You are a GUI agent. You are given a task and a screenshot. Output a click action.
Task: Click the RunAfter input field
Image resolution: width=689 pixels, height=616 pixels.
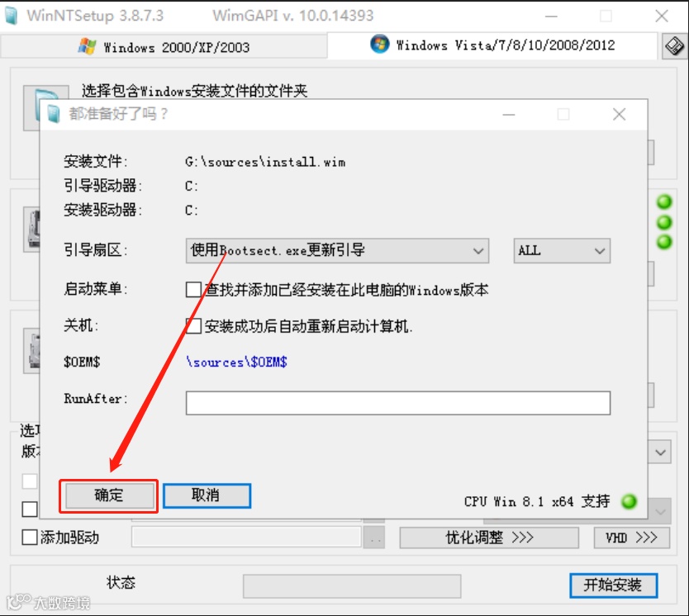[397, 403]
